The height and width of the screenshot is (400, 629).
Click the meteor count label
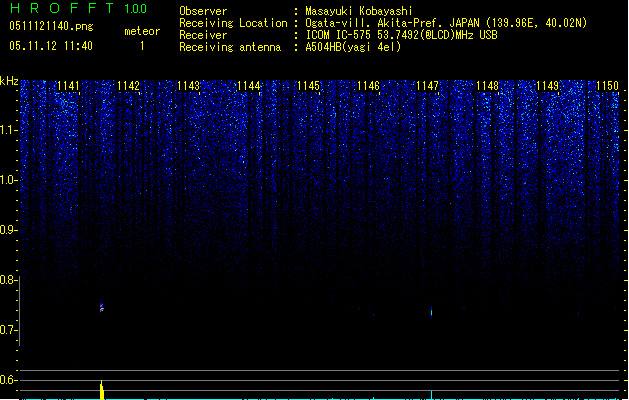(x=142, y=31)
